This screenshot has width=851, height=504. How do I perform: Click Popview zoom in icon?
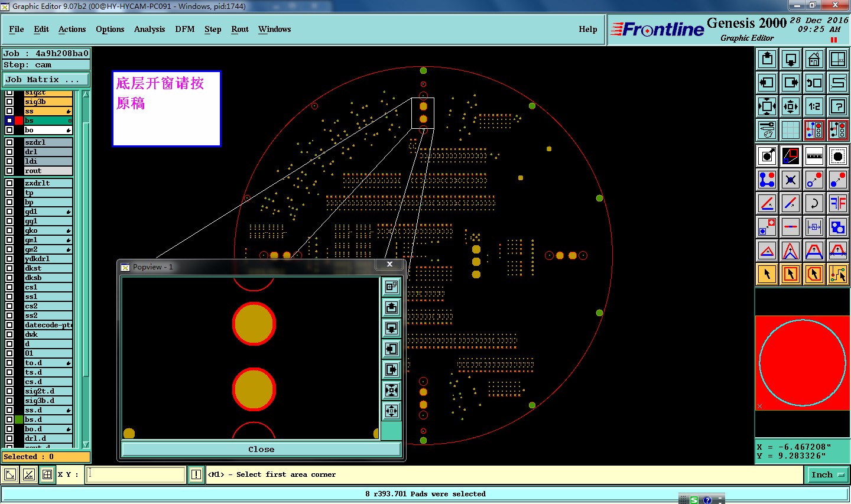391,391
